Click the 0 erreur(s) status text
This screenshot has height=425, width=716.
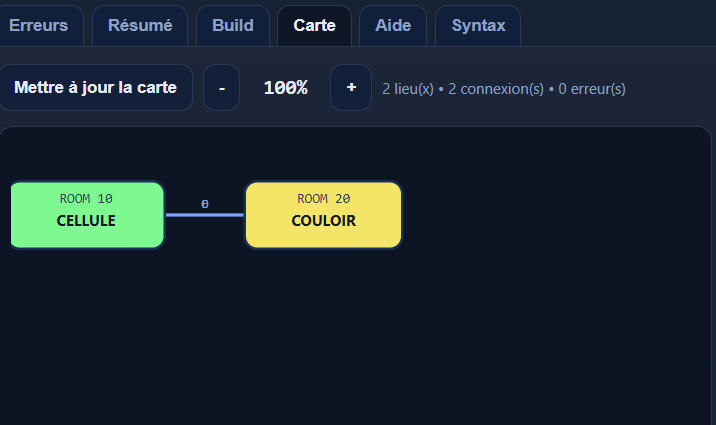tap(592, 89)
